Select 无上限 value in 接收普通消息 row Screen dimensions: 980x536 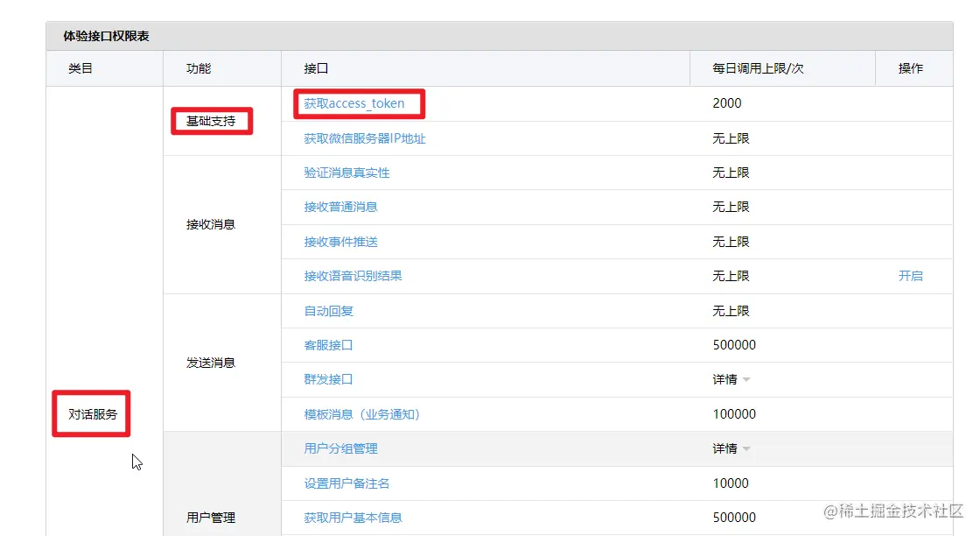[731, 207]
